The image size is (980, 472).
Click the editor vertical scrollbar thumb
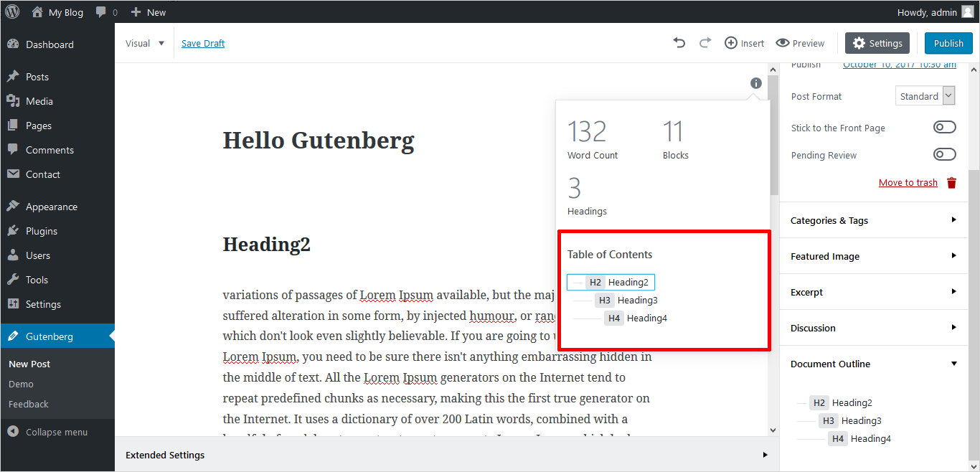click(x=773, y=136)
